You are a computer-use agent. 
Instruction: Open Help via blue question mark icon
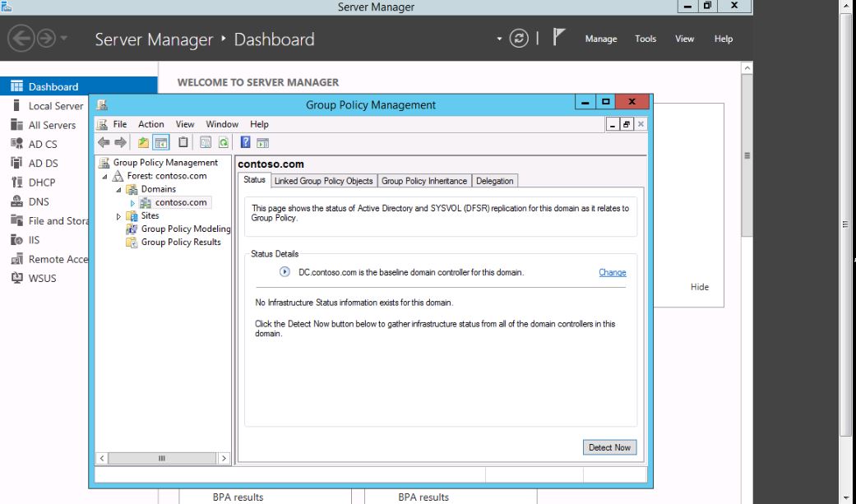246,143
